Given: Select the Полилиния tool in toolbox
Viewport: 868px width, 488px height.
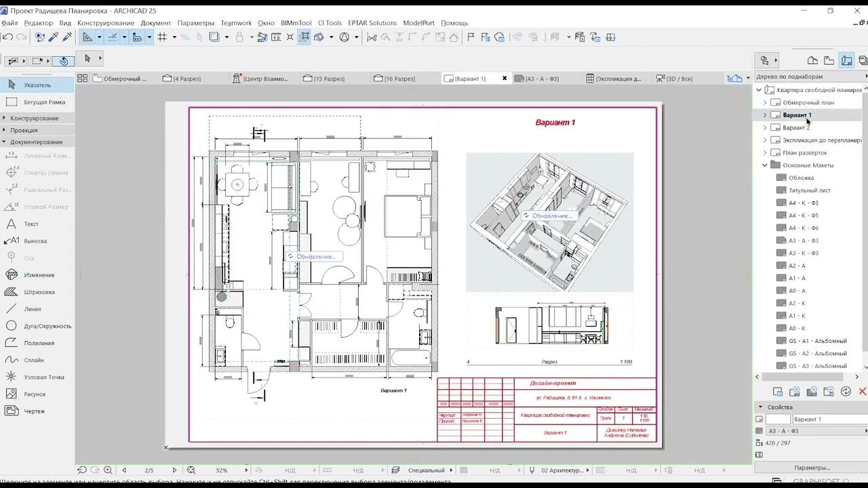Looking at the screenshot, I should pos(39,343).
